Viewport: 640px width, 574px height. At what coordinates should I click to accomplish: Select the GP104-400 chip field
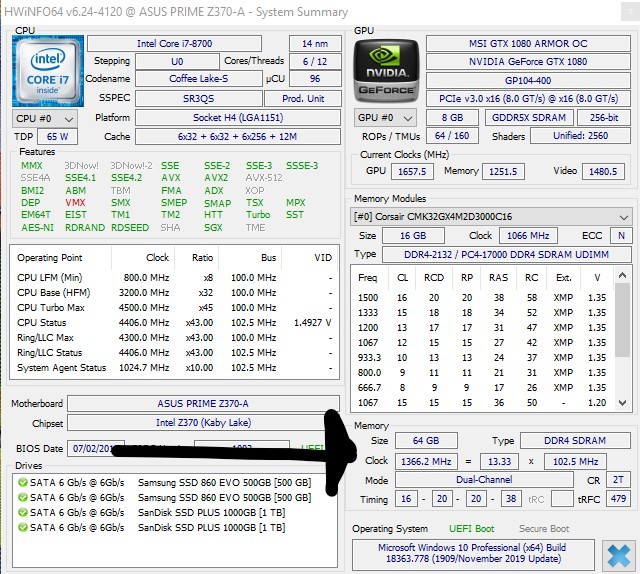click(x=528, y=80)
